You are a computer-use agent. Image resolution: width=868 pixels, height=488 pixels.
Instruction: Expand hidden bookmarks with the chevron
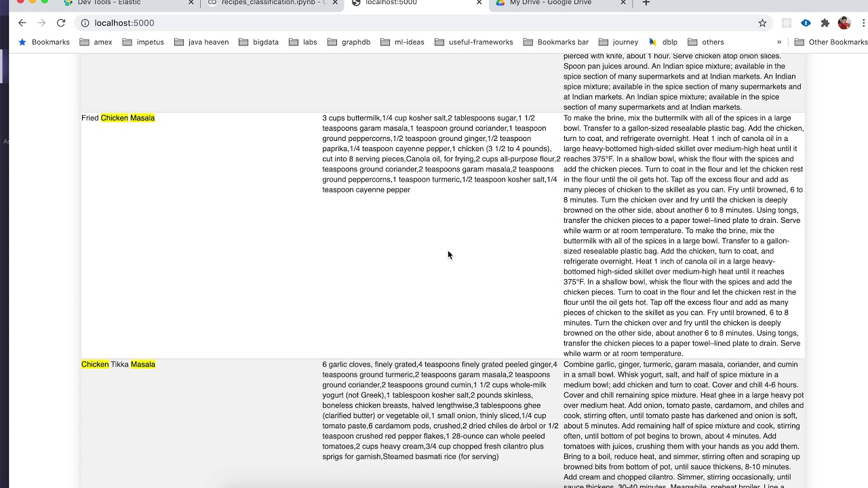(779, 42)
